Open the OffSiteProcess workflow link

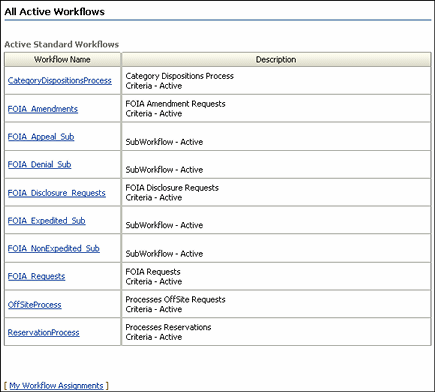(x=35, y=305)
